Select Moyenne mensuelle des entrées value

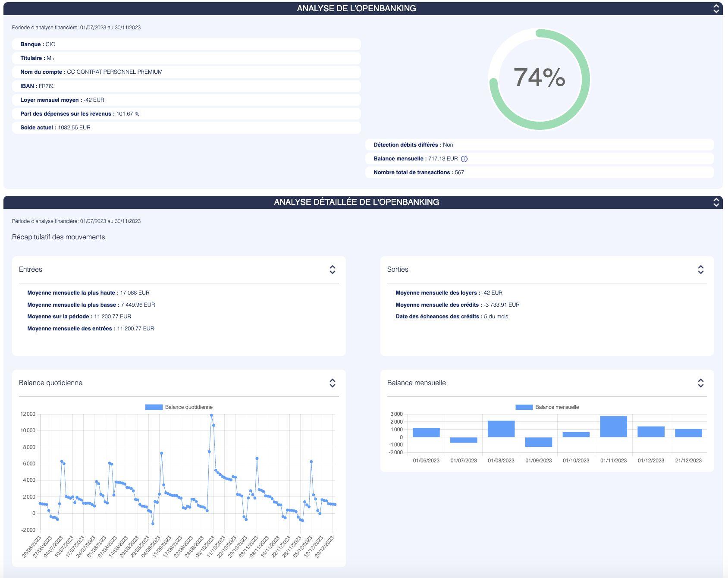(135, 329)
